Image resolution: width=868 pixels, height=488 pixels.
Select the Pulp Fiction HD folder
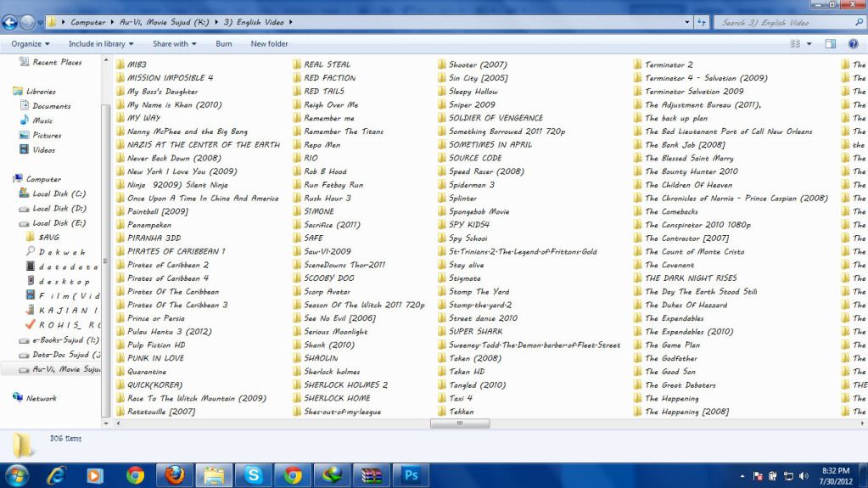coord(156,345)
